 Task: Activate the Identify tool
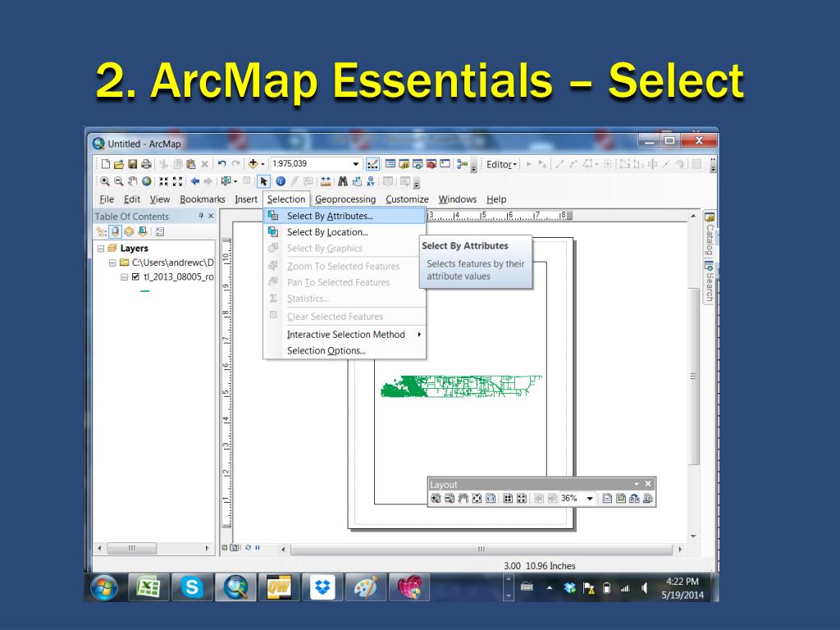point(281,181)
